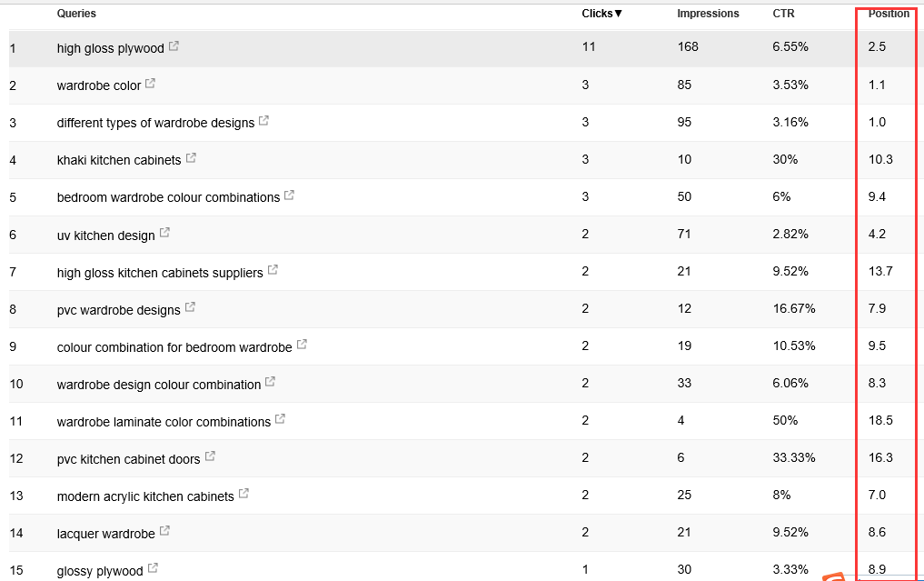Open external link icon beside wardrobe color

click(x=150, y=83)
